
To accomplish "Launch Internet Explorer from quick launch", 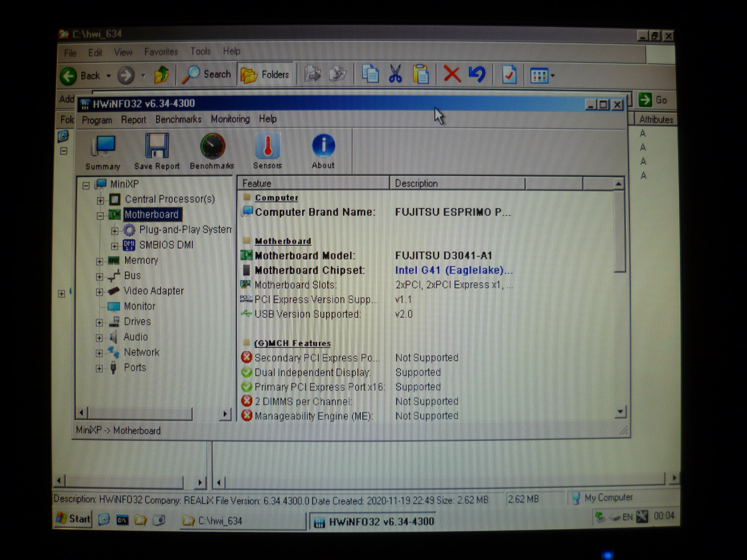I will point(104,519).
